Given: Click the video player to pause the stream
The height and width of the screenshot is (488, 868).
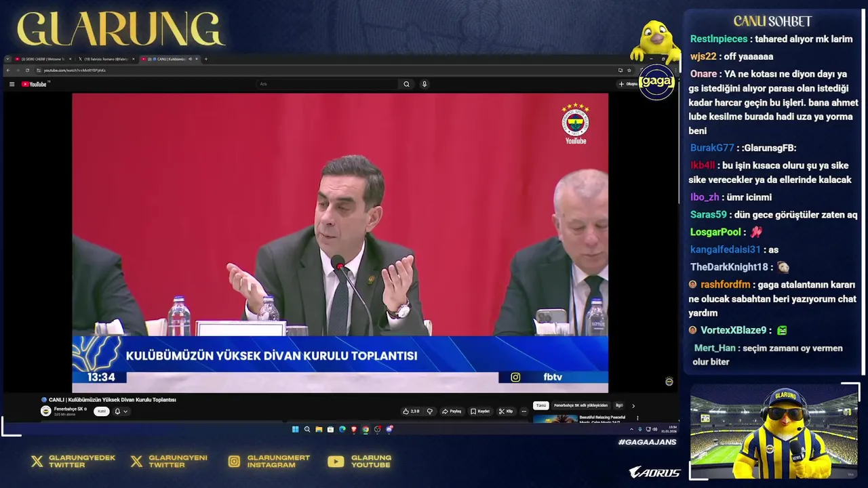Looking at the screenshot, I should tap(340, 243).
